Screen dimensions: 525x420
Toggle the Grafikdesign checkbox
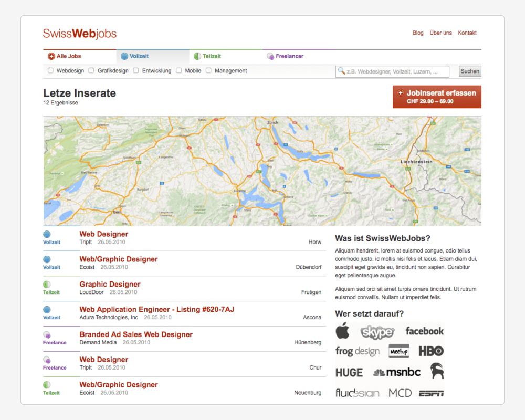point(91,70)
